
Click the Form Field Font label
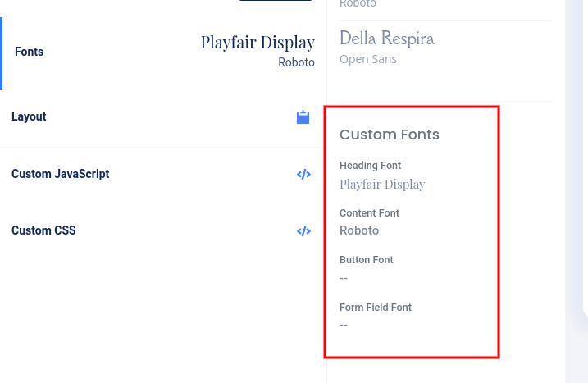(x=376, y=308)
